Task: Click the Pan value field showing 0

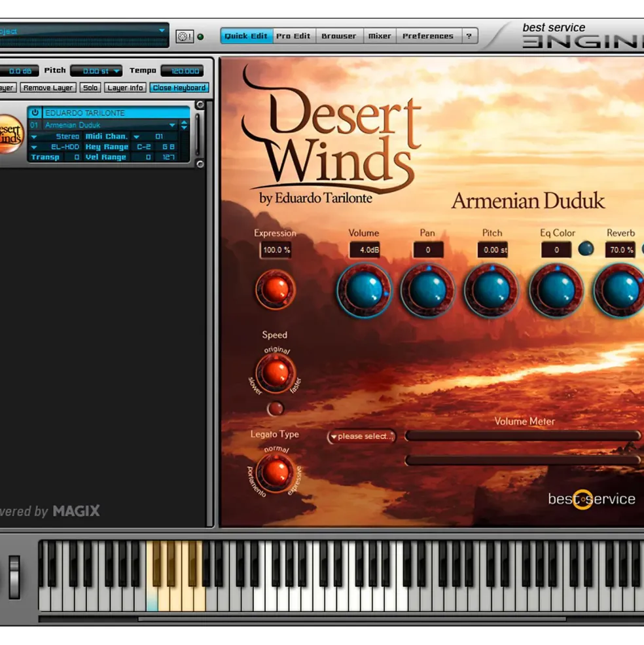Action: tap(428, 249)
